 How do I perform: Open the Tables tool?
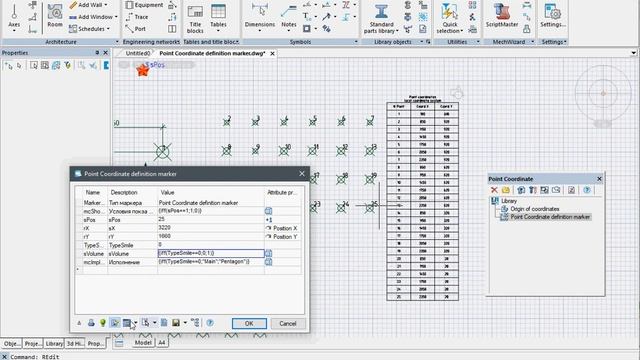click(218, 17)
